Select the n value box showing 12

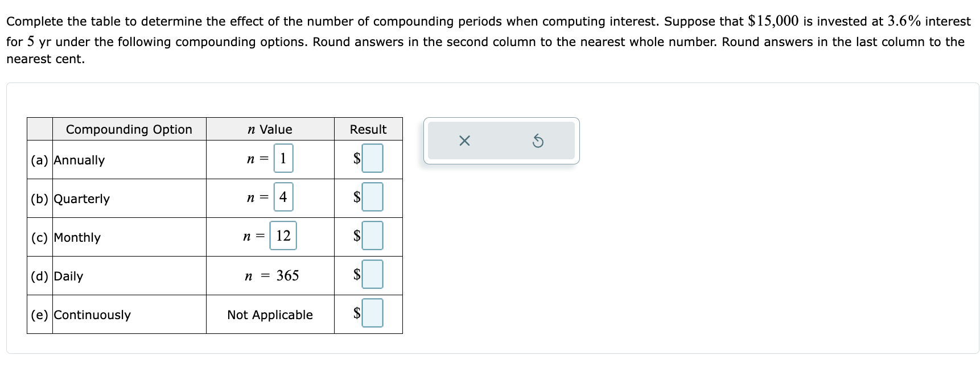284,236
